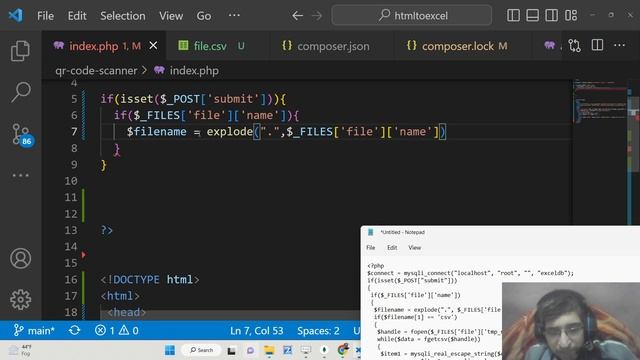Click the VS Code logo icon
This screenshot has width=640, height=360.
click(16, 16)
